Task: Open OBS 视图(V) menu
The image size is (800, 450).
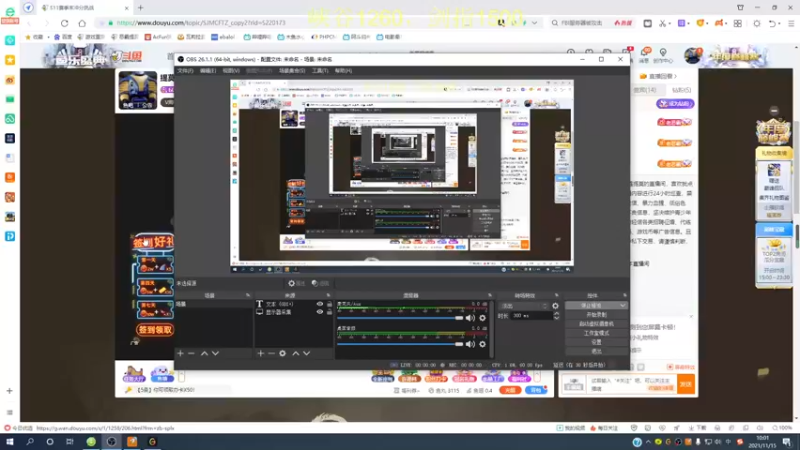Action: coord(231,70)
